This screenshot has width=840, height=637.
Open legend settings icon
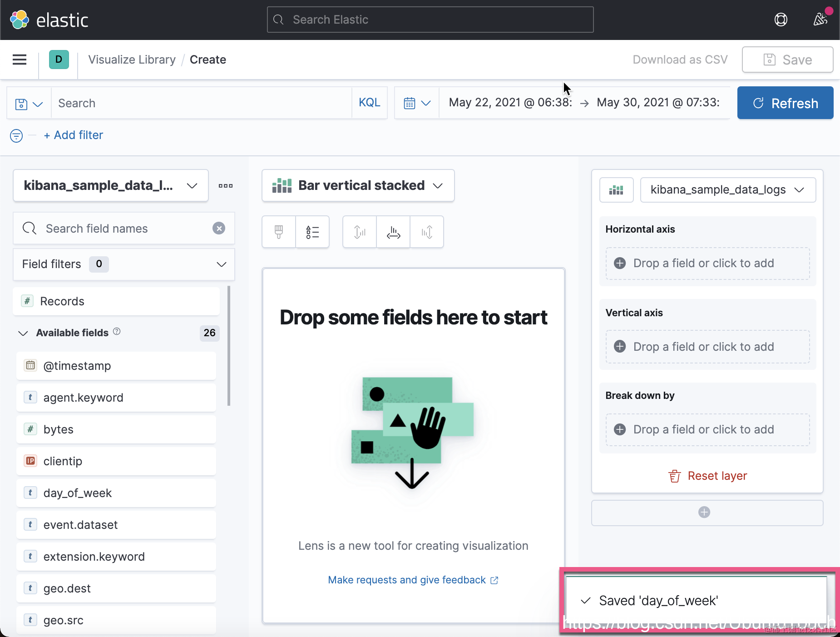coord(312,232)
